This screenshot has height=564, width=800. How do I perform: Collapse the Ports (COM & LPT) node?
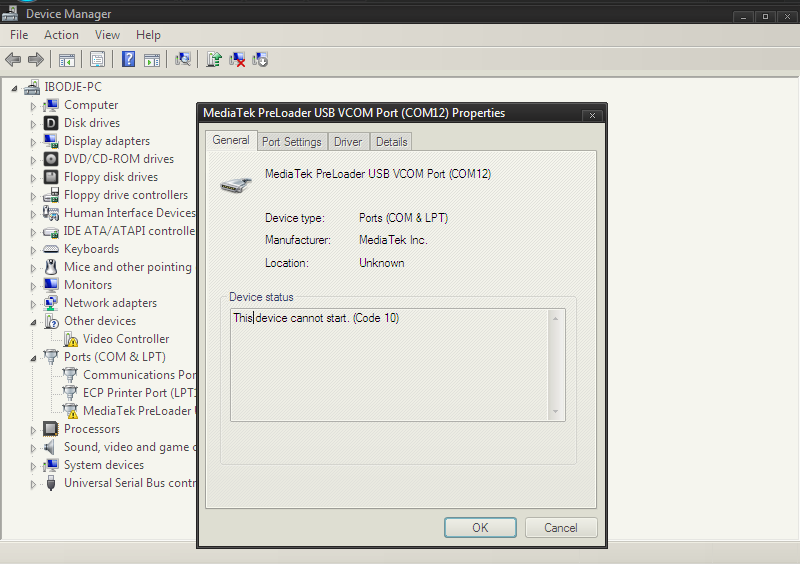[x=33, y=358]
